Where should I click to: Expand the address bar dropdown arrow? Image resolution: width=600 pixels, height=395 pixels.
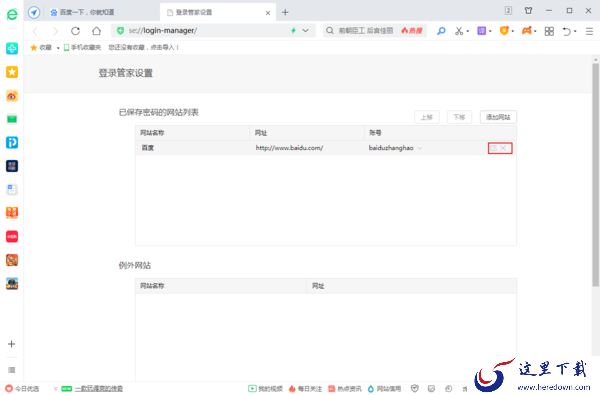305,31
